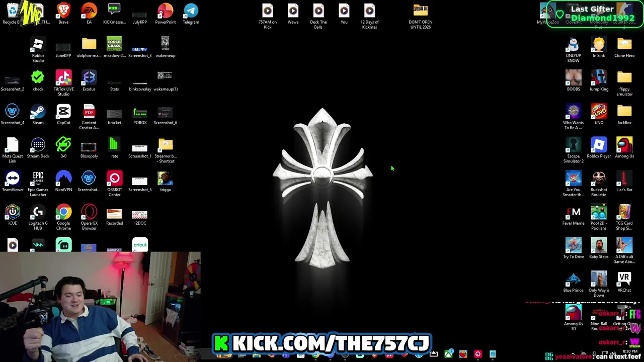
Task: Launch ONLYUP SNOW game icon
Action: point(573,49)
